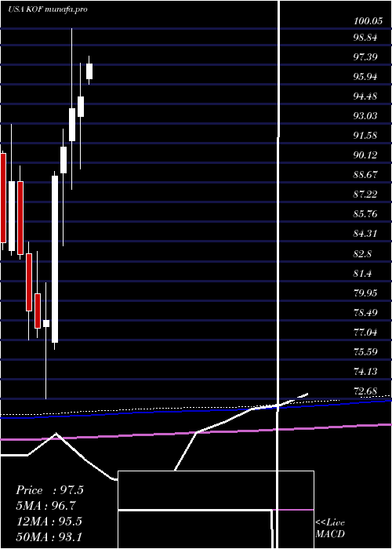The image size is (392, 549).
Task: Click the 74.13 price axis label
Action: click(366, 372)
